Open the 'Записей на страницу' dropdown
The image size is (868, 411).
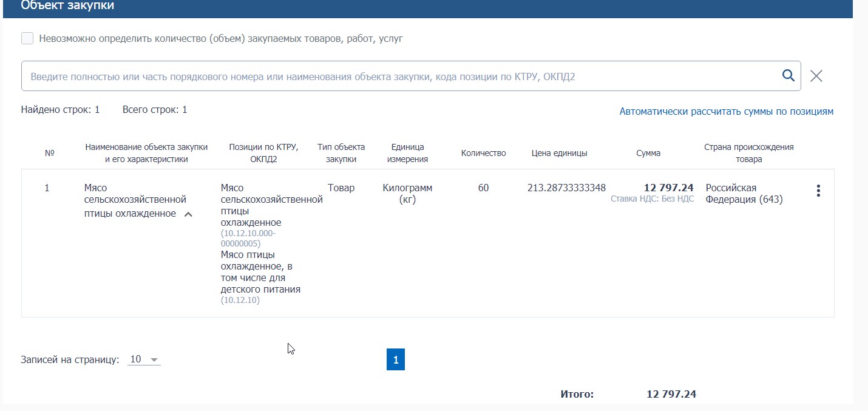144,359
